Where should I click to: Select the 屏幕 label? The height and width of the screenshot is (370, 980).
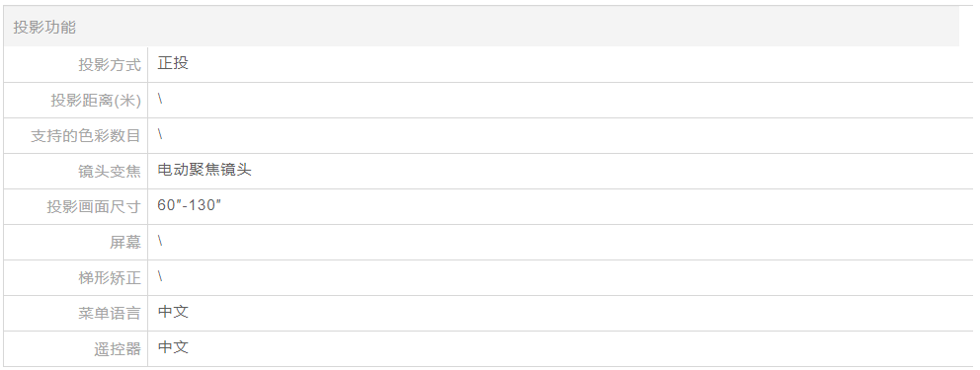[x=125, y=242]
